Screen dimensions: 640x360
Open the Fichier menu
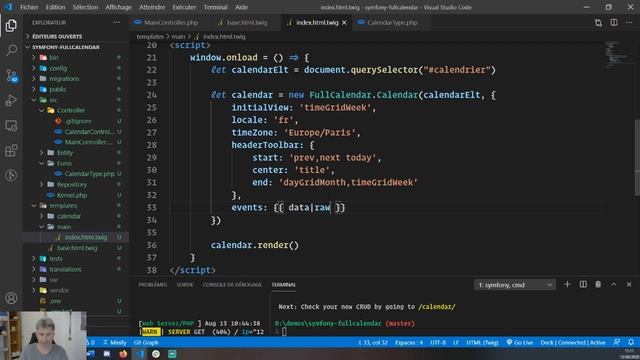click(29, 7)
